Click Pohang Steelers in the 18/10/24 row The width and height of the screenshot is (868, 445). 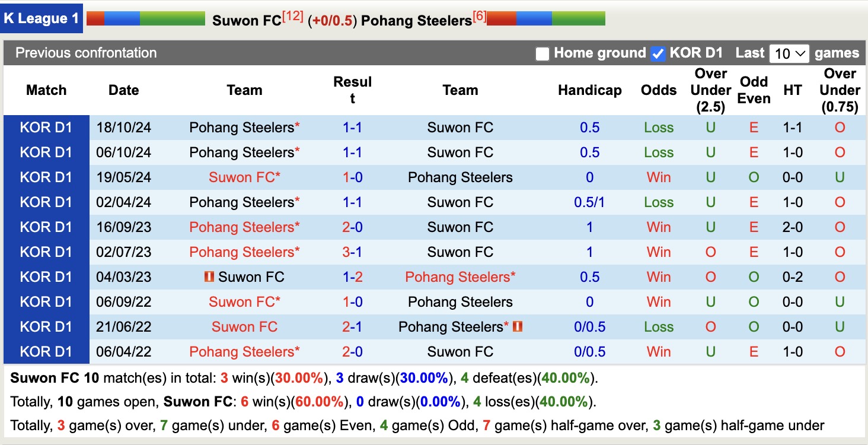pos(244,127)
